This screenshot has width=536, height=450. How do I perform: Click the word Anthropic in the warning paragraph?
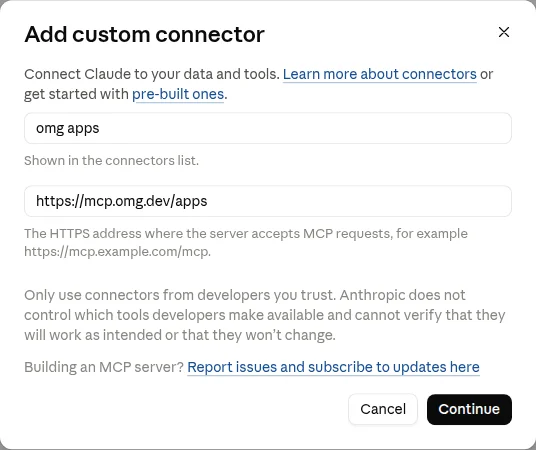(x=372, y=295)
